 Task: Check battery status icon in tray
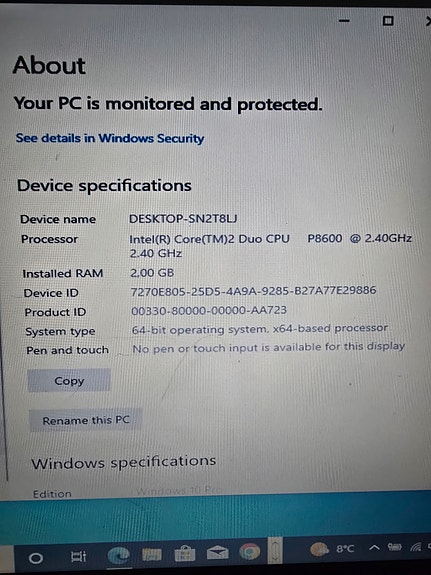point(395,547)
